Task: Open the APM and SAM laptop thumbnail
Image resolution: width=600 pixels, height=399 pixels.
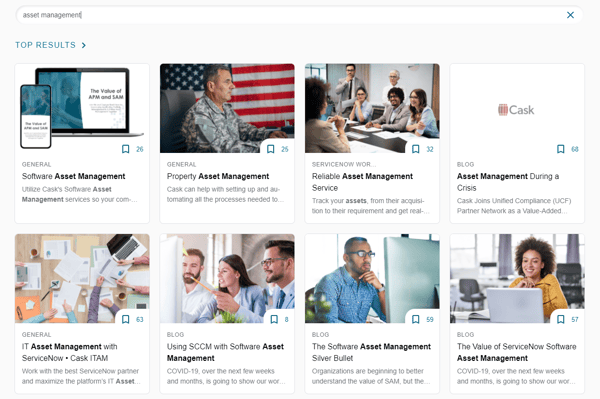Action: pyautogui.click(x=82, y=108)
